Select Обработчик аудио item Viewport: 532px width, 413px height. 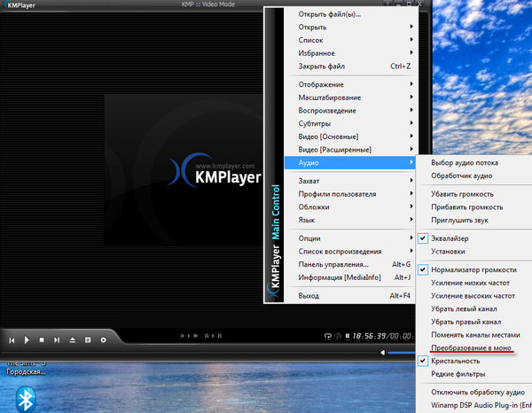pos(474,175)
